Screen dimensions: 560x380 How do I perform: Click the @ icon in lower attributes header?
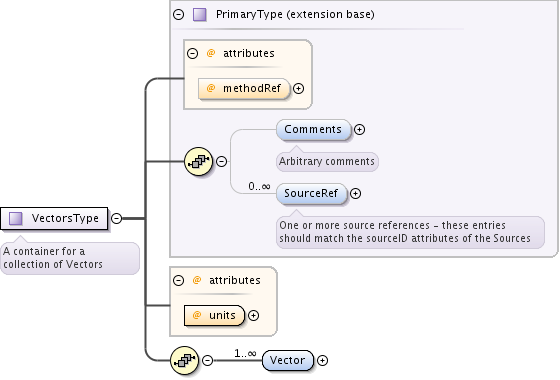[x=197, y=280]
